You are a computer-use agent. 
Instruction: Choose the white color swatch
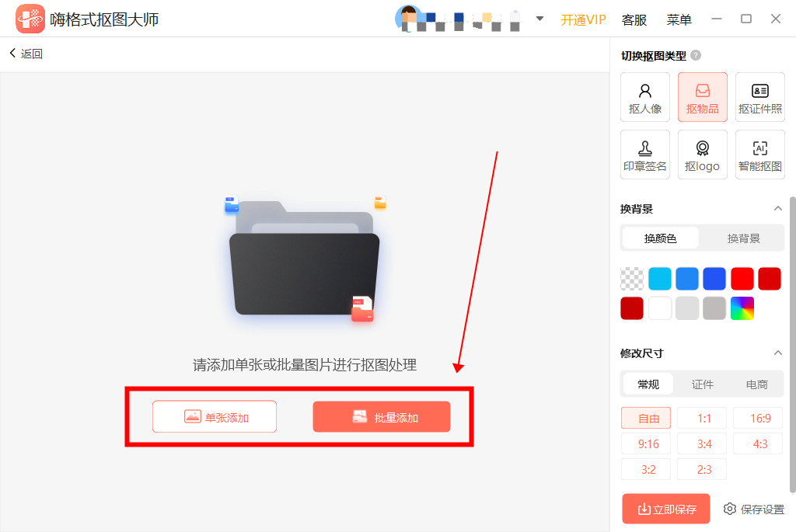659,308
